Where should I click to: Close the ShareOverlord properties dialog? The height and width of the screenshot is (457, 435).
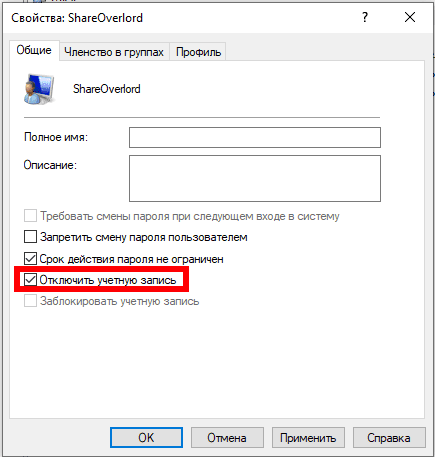[410, 17]
